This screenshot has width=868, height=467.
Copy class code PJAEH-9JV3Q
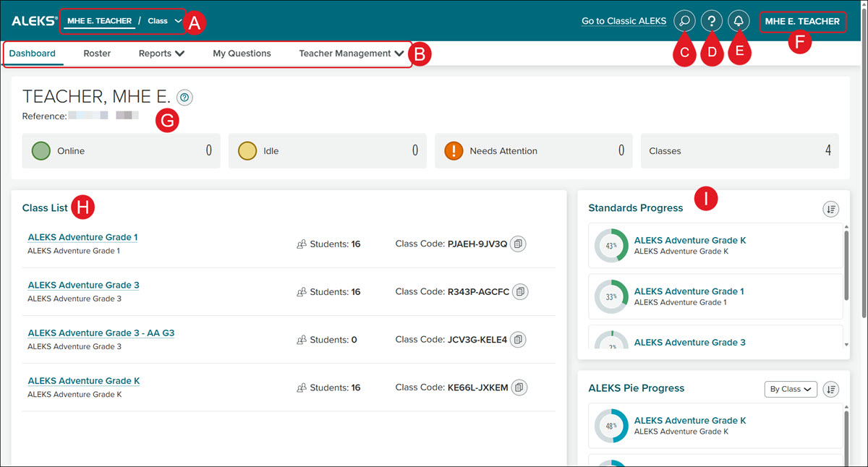518,244
